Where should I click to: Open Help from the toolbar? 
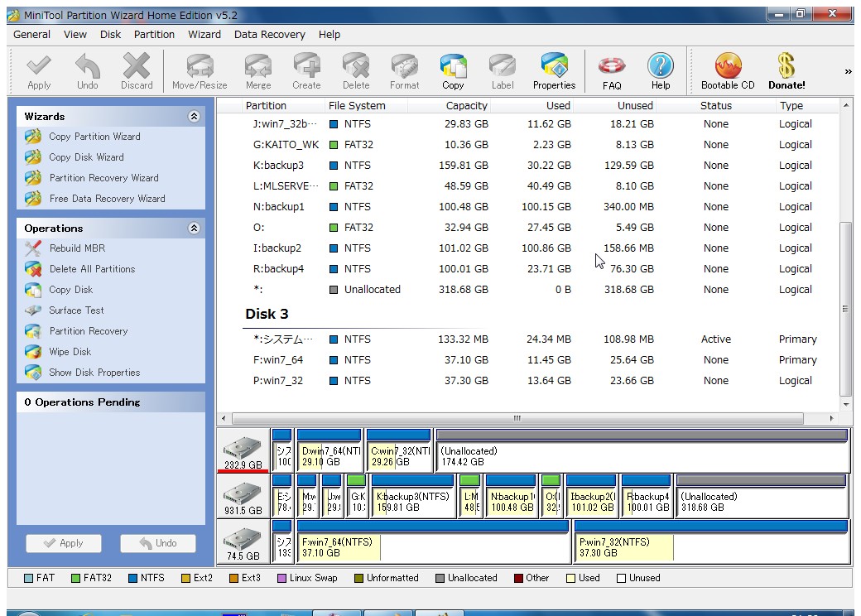[x=661, y=71]
